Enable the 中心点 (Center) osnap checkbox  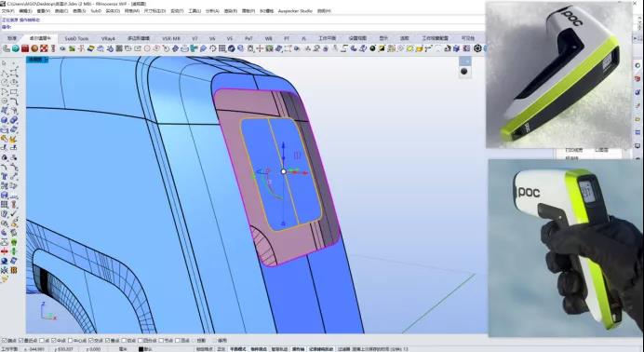pos(70,341)
